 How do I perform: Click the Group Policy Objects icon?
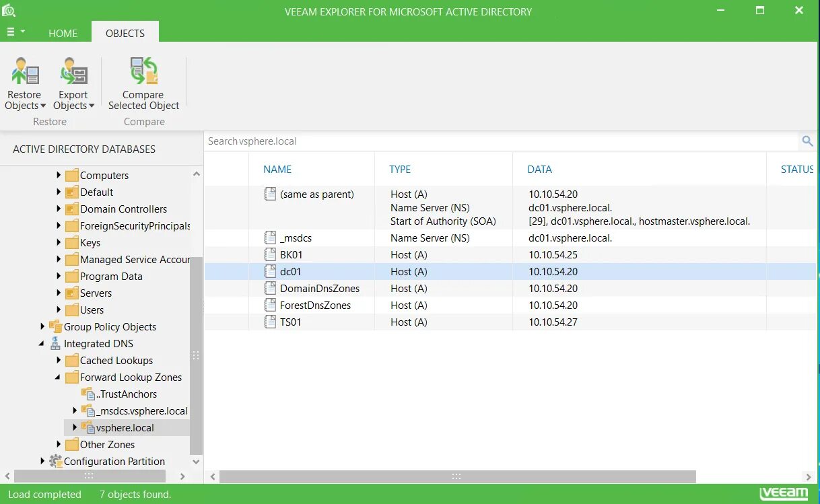[55, 327]
